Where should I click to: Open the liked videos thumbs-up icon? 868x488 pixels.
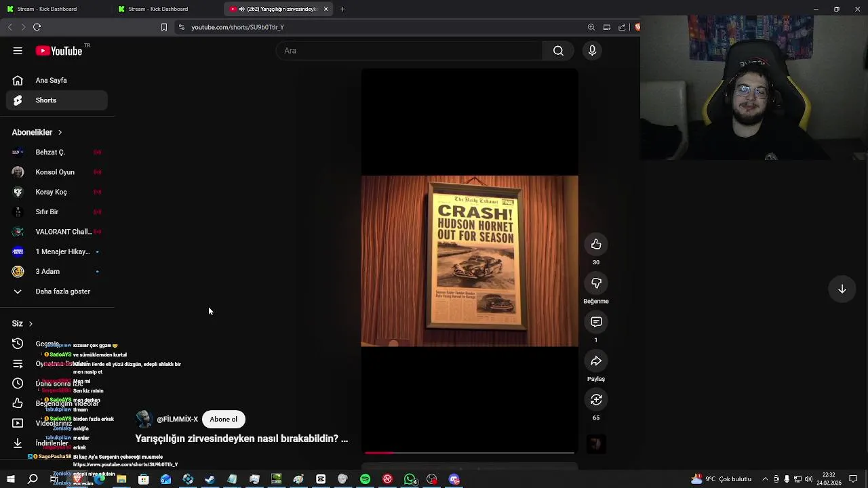click(18, 403)
